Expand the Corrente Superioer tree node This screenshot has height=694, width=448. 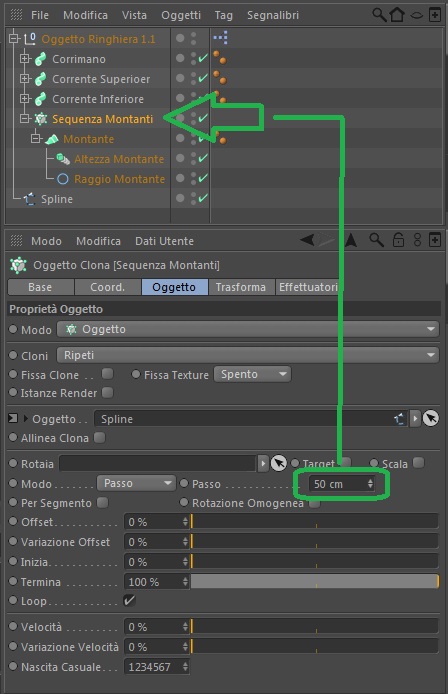(25, 78)
